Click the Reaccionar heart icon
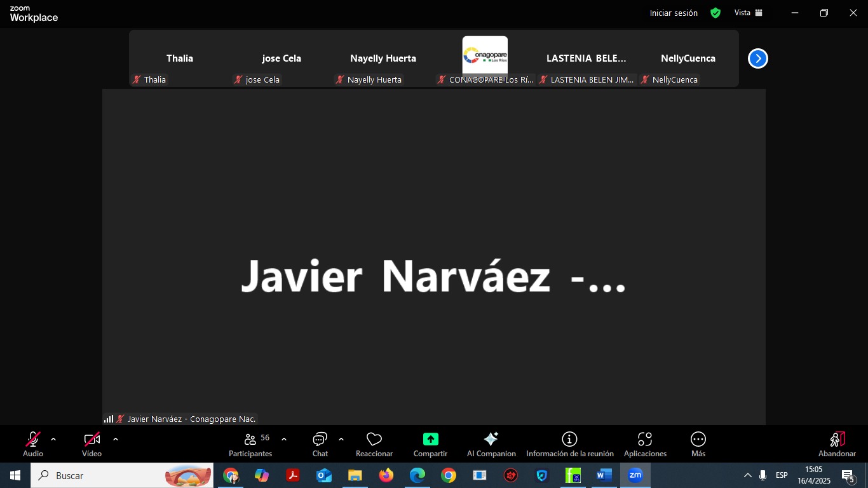Viewport: 868px width, 488px height. (374, 444)
